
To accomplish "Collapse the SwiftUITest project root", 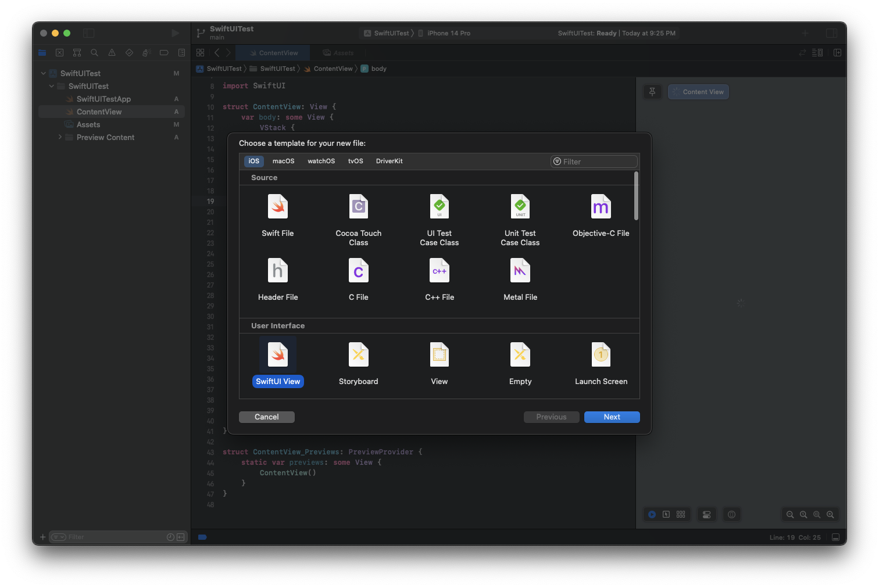I will click(43, 73).
